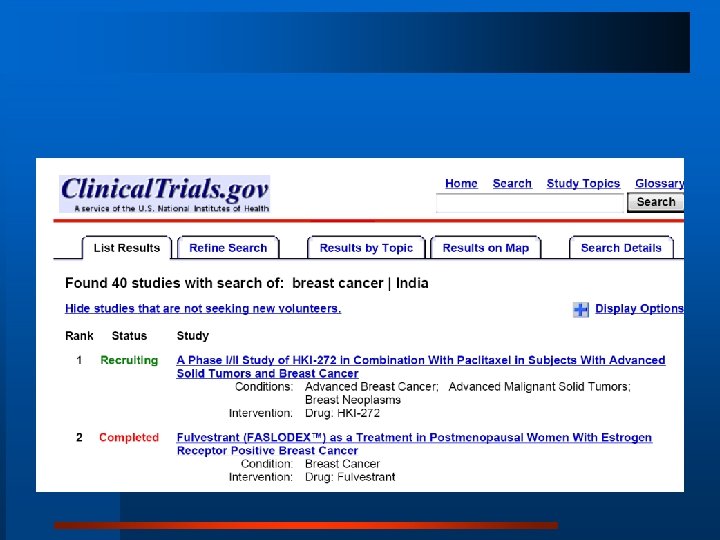Click the blue plus icon beside Display Options

581,309
